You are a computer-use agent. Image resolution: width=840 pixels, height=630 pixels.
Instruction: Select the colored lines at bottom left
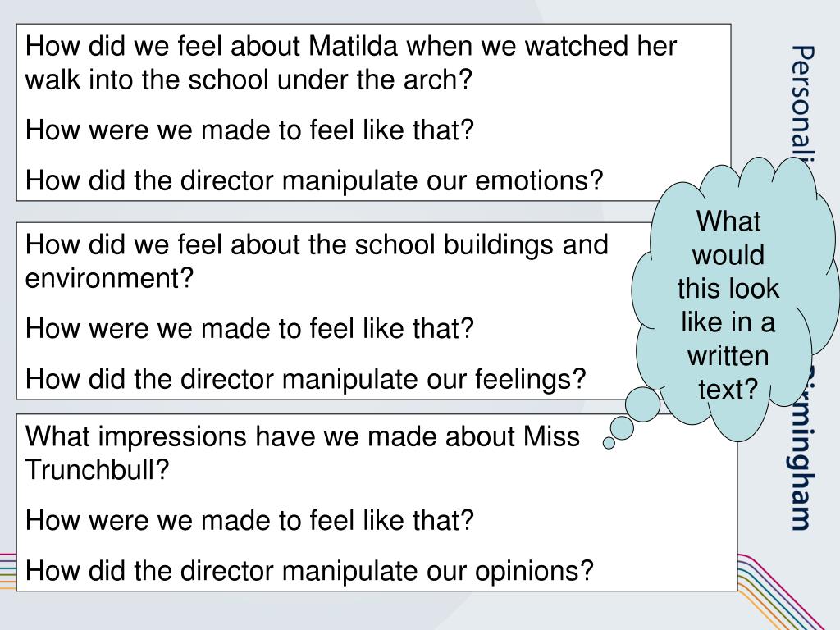pos(8,571)
